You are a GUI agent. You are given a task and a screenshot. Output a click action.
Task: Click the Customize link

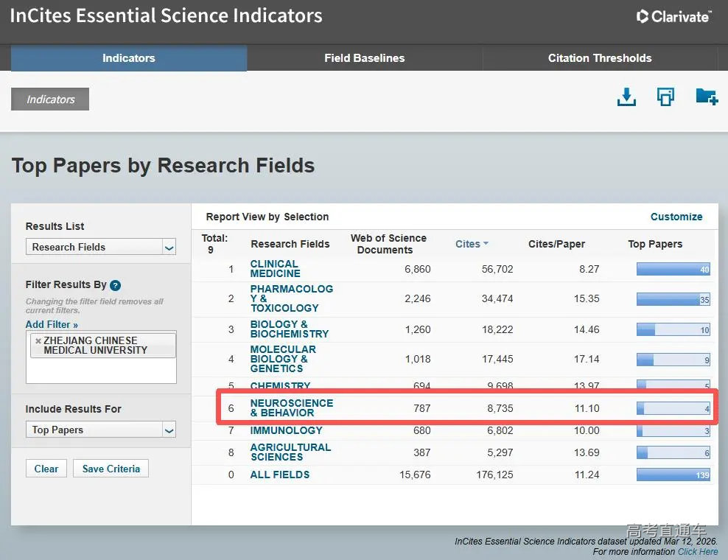click(676, 217)
